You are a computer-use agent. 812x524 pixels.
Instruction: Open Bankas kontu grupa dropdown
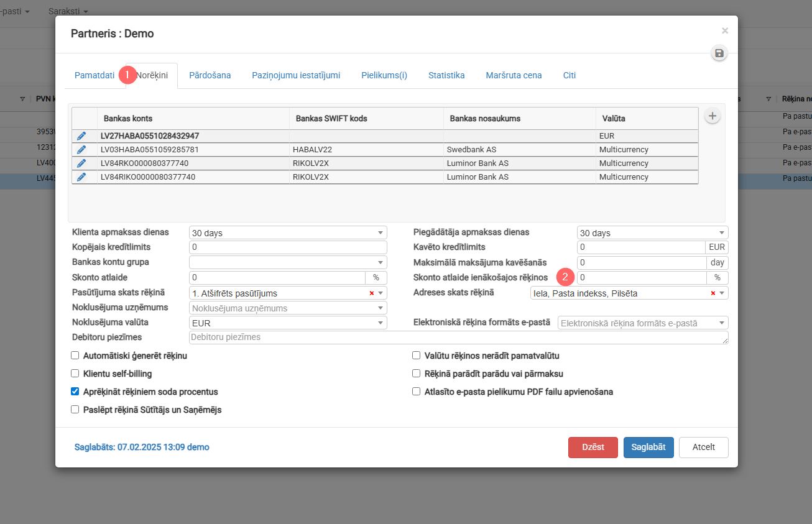tap(287, 262)
